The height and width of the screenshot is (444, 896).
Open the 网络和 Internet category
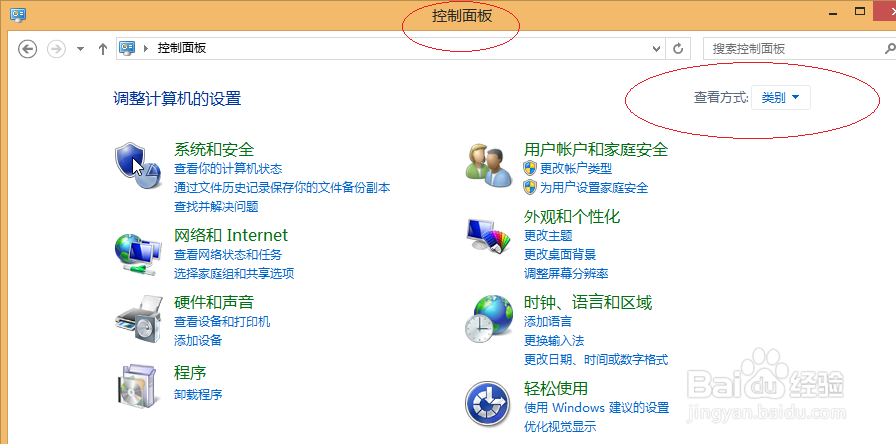click(231, 235)
